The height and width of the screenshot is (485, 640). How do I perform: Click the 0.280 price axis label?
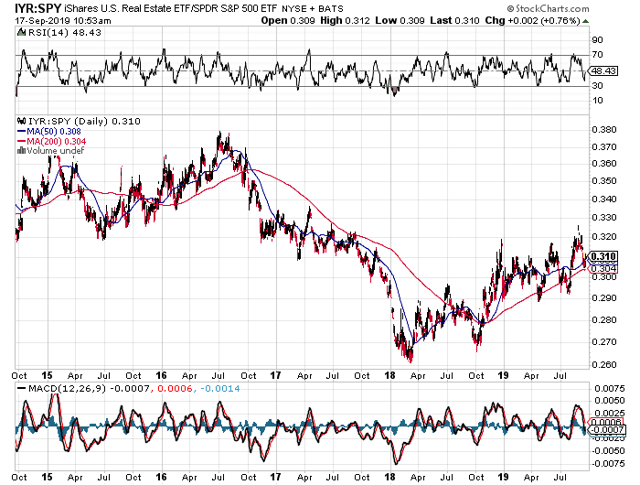(x=604, y=320)
